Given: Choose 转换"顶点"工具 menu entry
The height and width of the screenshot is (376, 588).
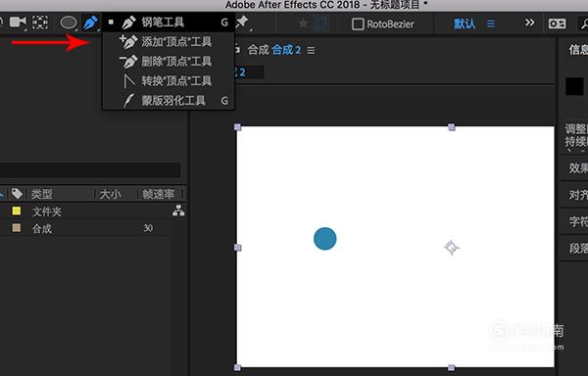Looking at the screenshot, I should click(169, 81).
